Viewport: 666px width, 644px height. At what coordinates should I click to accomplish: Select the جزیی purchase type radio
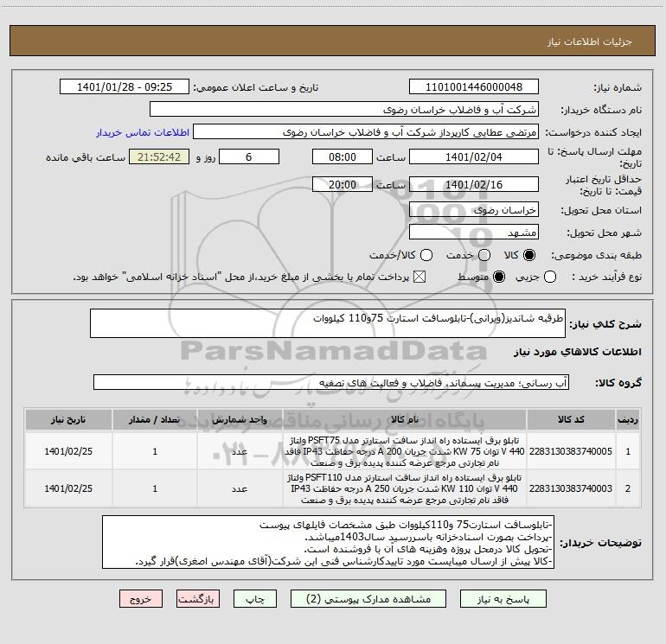550,277
